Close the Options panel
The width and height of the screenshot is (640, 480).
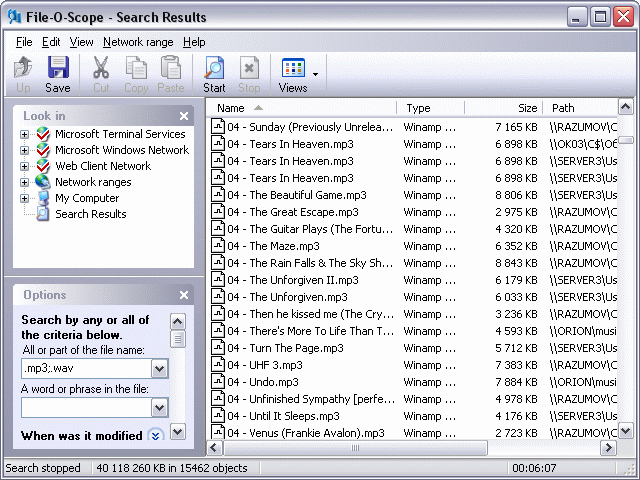coord(184,295)
